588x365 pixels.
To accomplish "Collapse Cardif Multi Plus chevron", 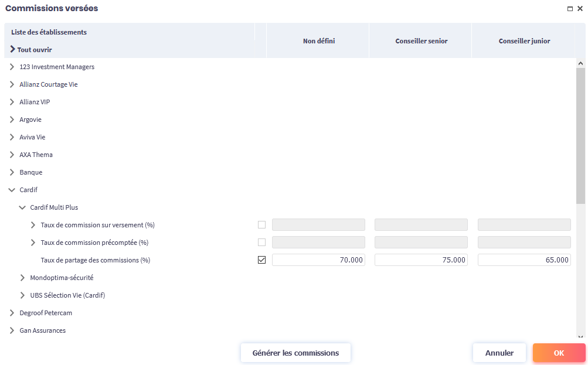I will pyautogui.click(x=23, y=207).
